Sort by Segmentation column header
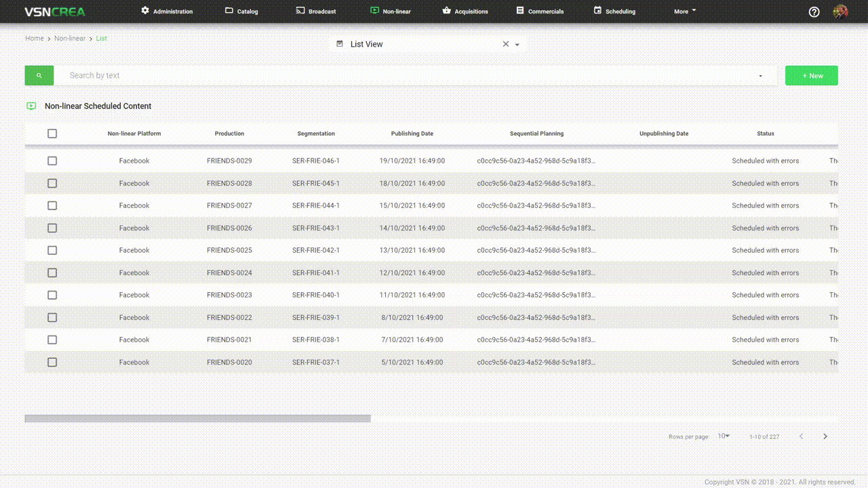The image size is (868, 488). tap(316, 134)
